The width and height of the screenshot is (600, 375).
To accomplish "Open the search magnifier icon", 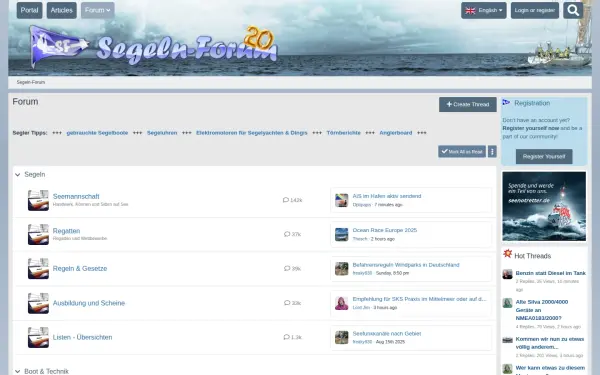I will click(x=573, y=10).
